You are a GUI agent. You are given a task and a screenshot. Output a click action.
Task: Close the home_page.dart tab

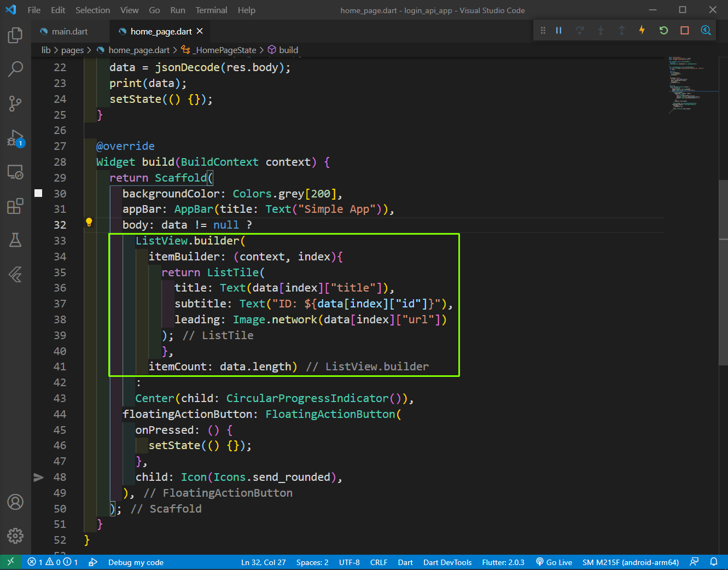(200, 31)
